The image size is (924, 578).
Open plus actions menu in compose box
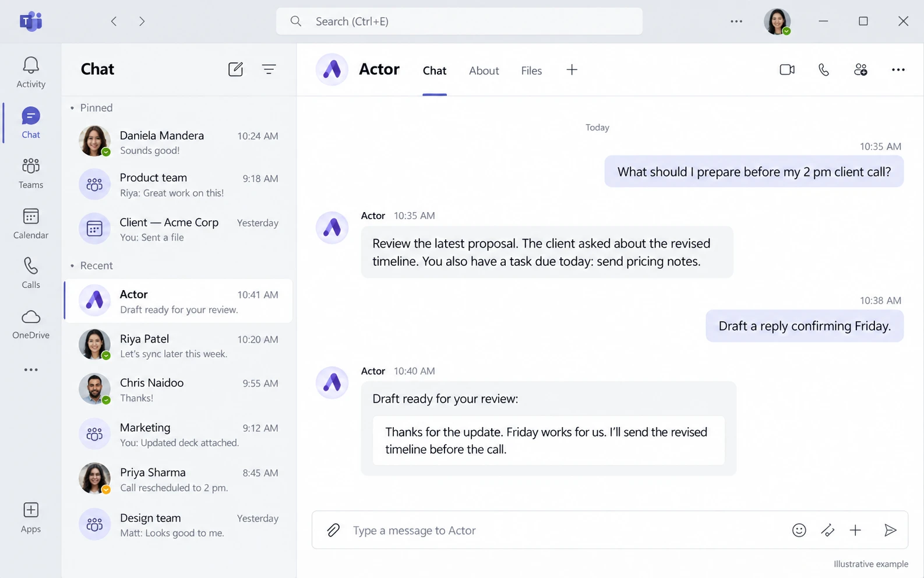tap(855, 530)
